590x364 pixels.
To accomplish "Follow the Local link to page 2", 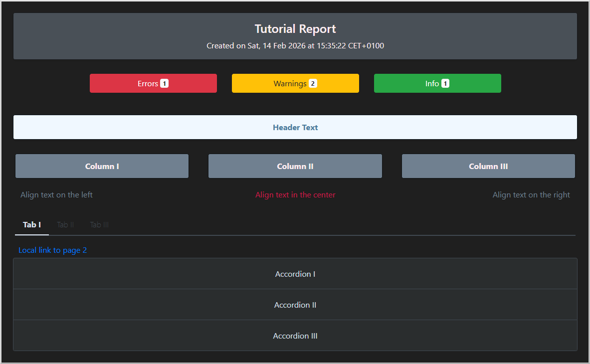I will [53, 250].
